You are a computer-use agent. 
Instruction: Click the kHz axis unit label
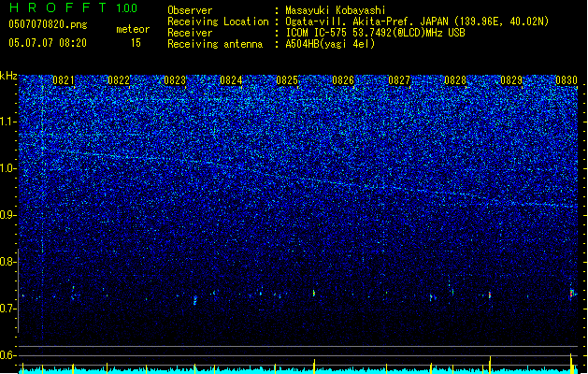tap(8, 76)
